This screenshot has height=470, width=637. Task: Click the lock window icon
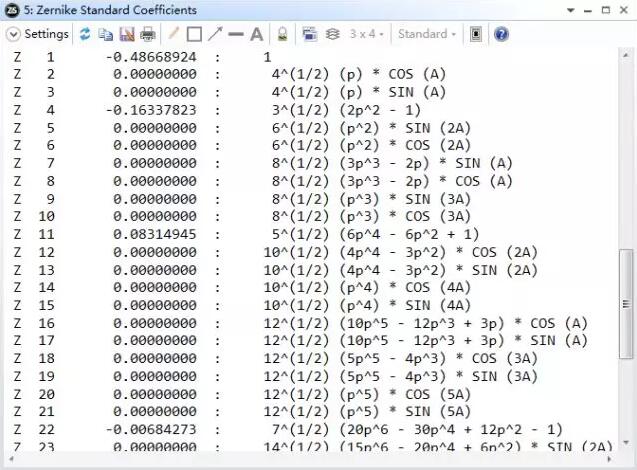[x=282, y=34]
